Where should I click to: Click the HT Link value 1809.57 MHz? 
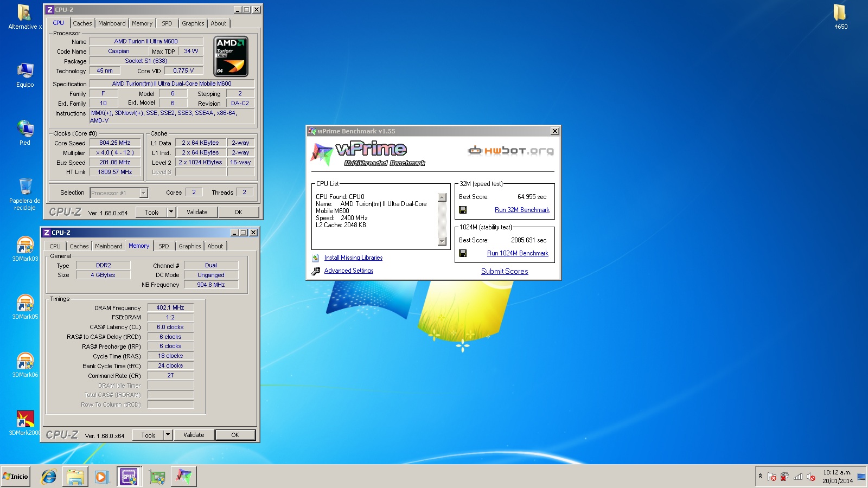point(115,172)
